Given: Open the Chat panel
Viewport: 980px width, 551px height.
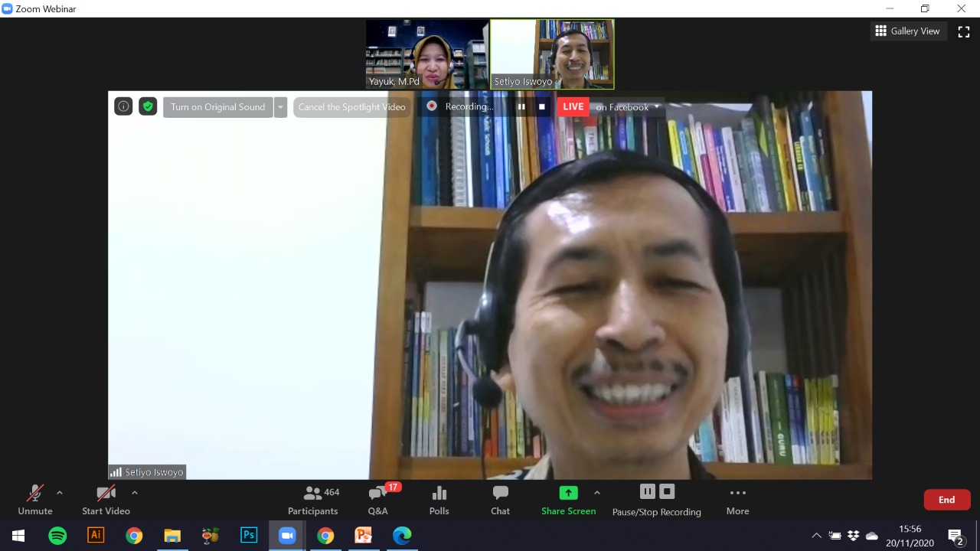Looking at the screenshot, I should (x=499, y=500).
